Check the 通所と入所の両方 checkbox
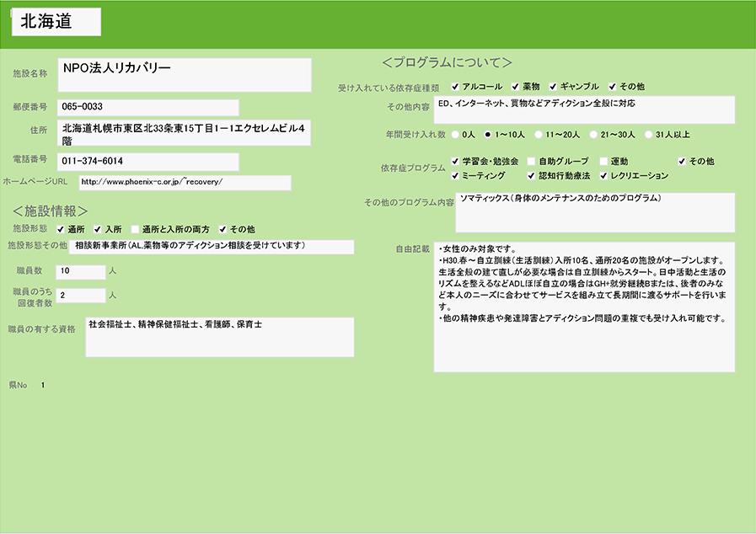 [x=135, y=229]
